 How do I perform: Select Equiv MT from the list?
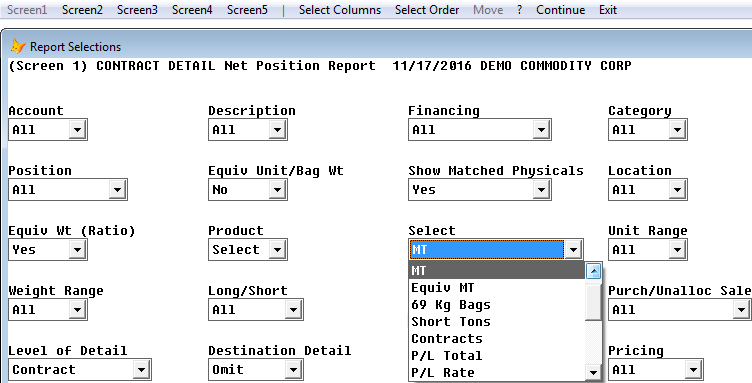click(497, 288)
